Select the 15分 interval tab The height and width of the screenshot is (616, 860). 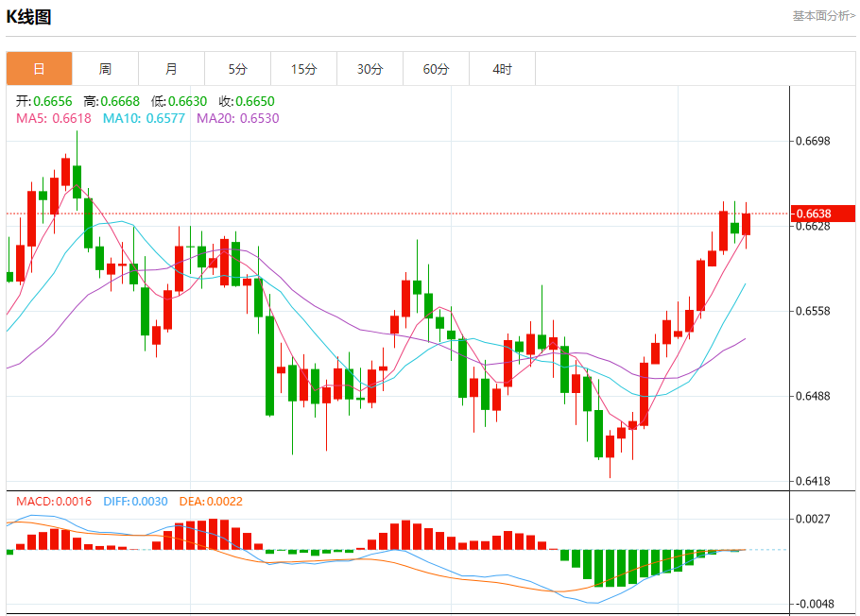click(303, 69)
